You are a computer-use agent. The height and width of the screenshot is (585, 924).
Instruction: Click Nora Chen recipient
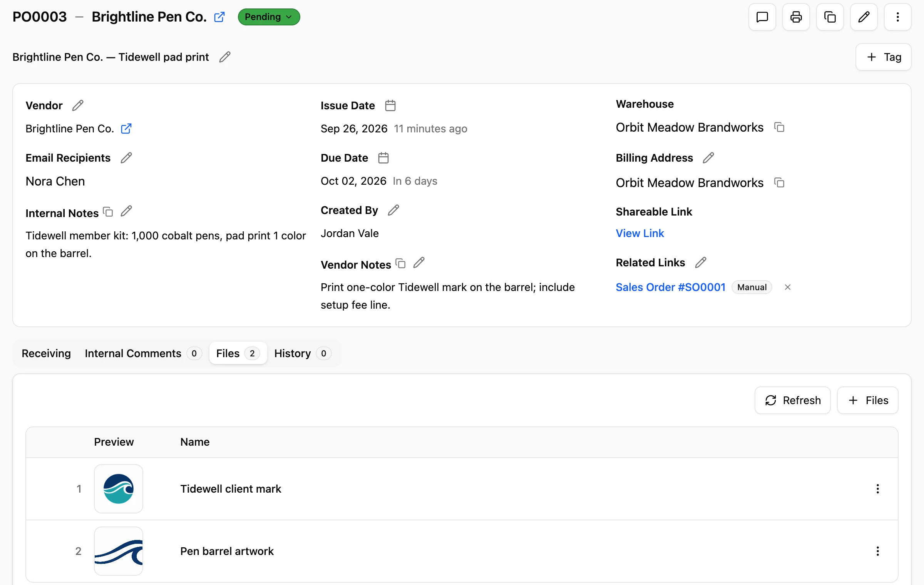pyautogui.click(x=55, y=181)
